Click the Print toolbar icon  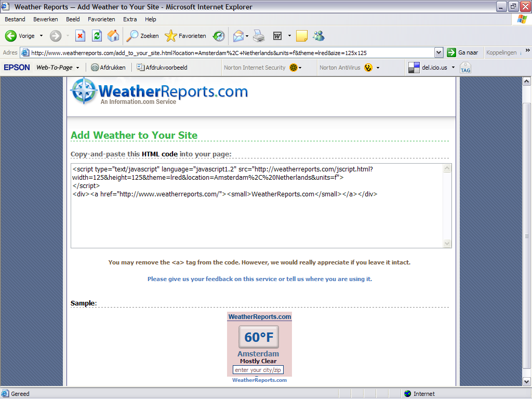click(x=259, y=36)
